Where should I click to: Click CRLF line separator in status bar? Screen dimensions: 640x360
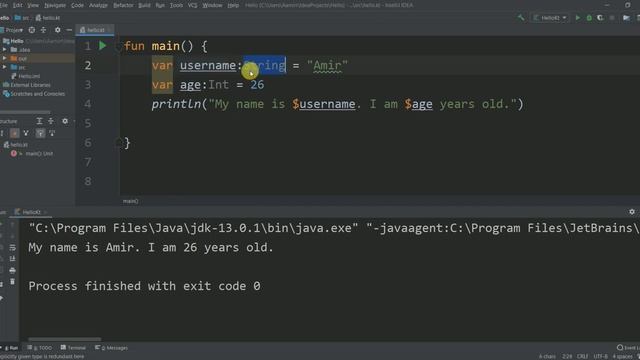click(x=582, y=356)
